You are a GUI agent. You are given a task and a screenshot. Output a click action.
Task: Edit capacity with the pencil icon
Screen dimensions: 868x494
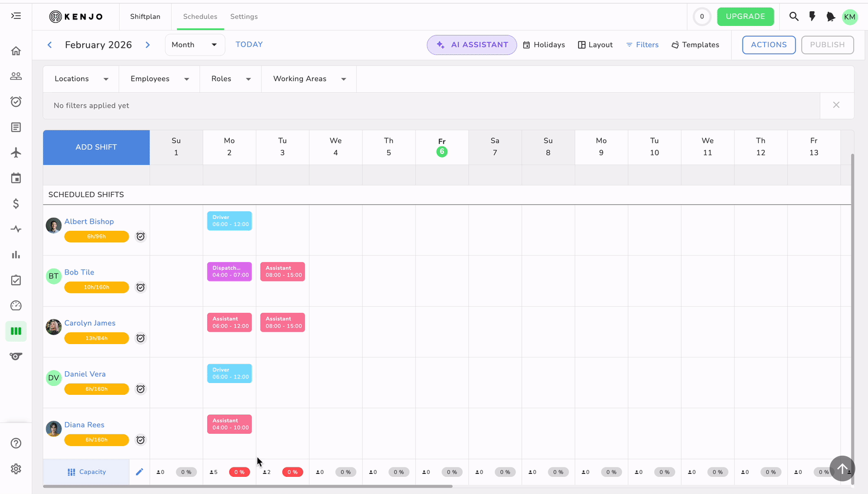click(139, 472)
